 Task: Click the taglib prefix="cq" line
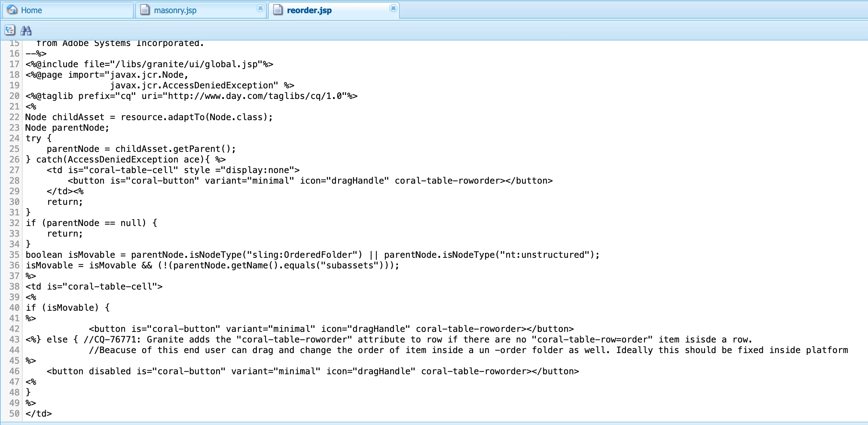pyautogui.click(x=191, y=96)
